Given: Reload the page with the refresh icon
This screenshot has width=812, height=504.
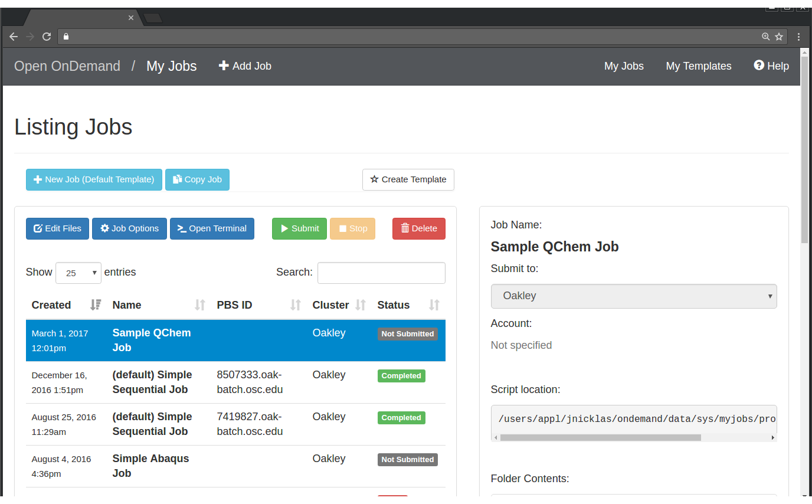Looking at the screenshot, I should coord(47,37).
